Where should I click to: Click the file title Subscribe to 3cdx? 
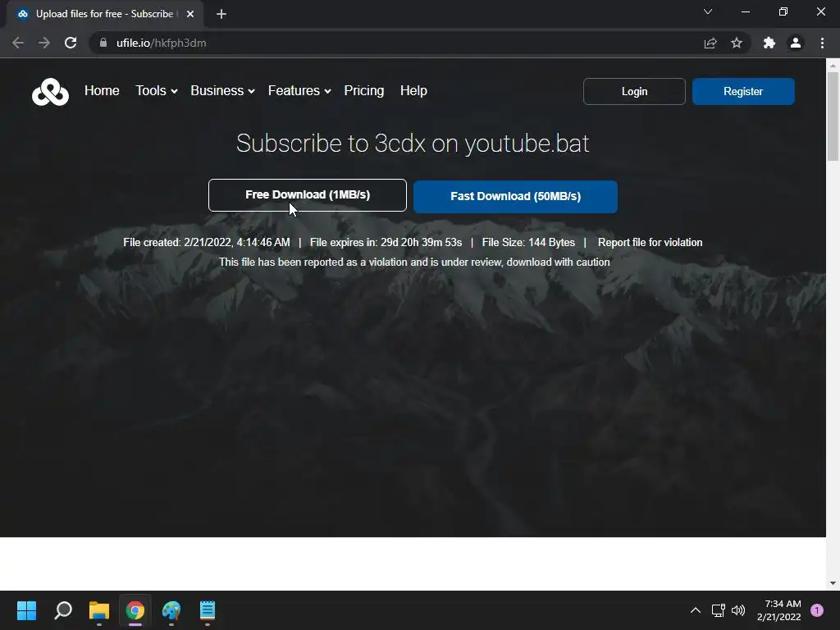point(413,143)
